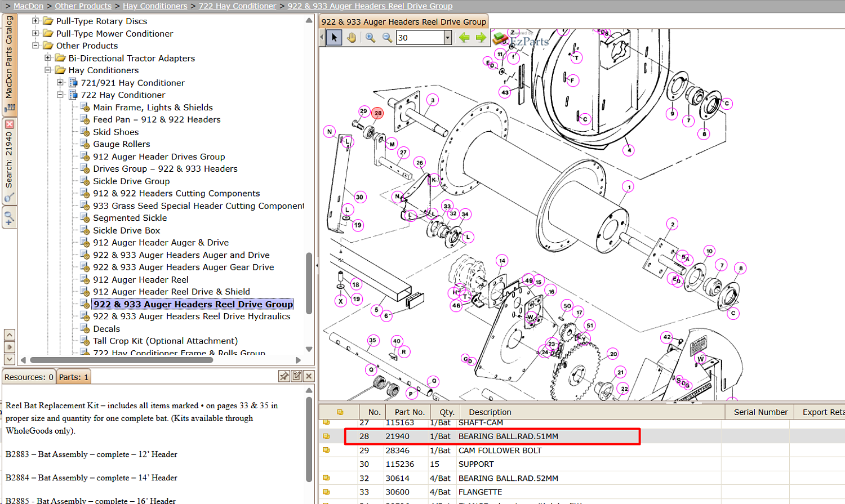Select the Parts: 1 tab
The image size is (845, 504).
[x=74, y=377]
